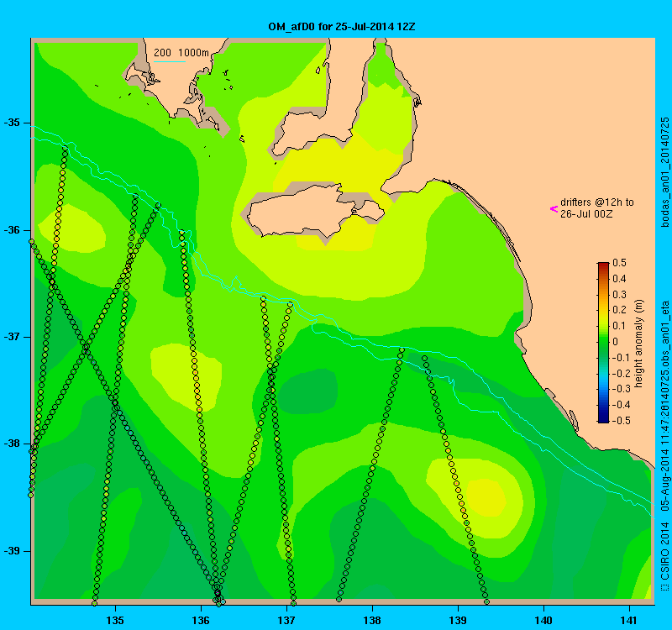Viewport: 672px width, 630px height.
Task: Click the colorbar label '-0.3'
Action: click(x=620, y=389)
